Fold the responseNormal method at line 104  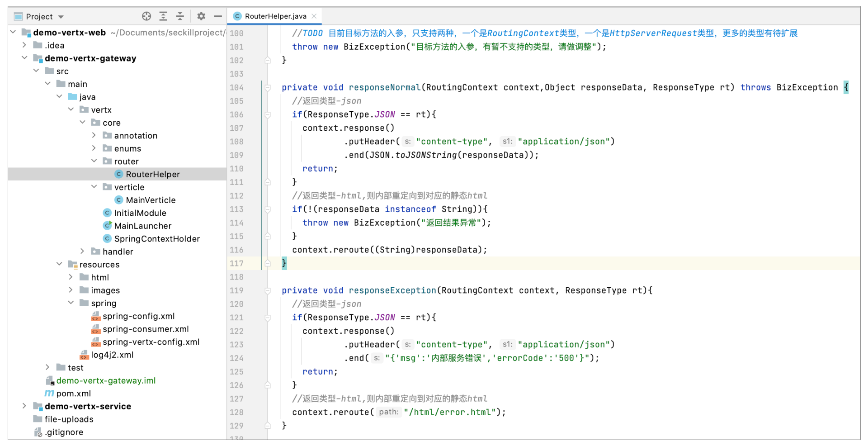[268, 88]
